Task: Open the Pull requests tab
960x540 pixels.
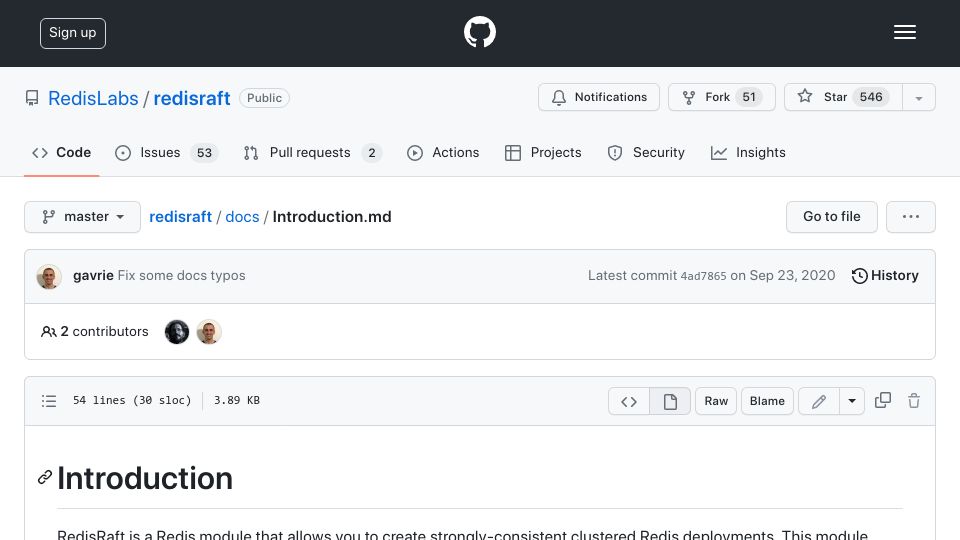Action: point(312,152)
